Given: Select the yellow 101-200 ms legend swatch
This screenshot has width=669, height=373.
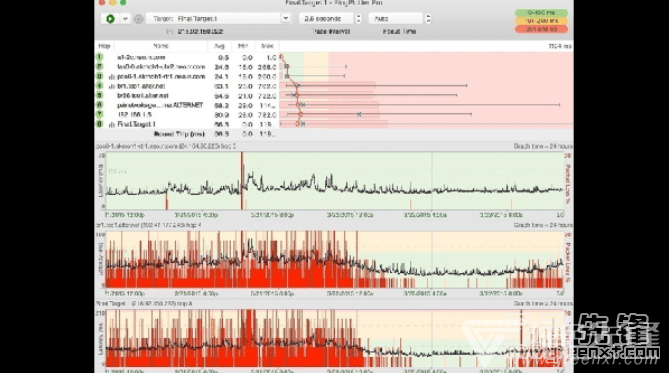Looking at the screenshot, I should pos(541,21).
